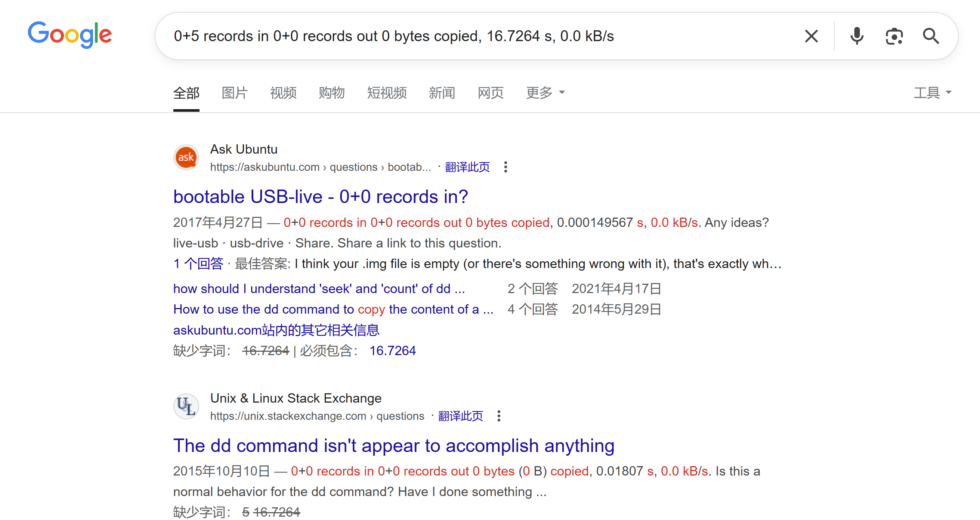980x520 pixels.
Task: Switch to the 视频 tab
Action: 283,92
